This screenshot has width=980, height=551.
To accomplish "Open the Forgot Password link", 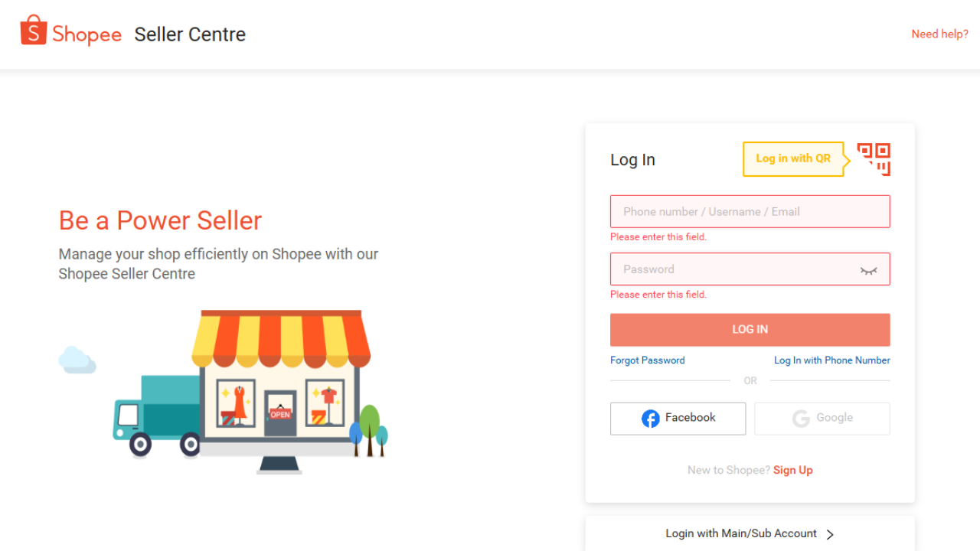I will [x=648, y=360].
